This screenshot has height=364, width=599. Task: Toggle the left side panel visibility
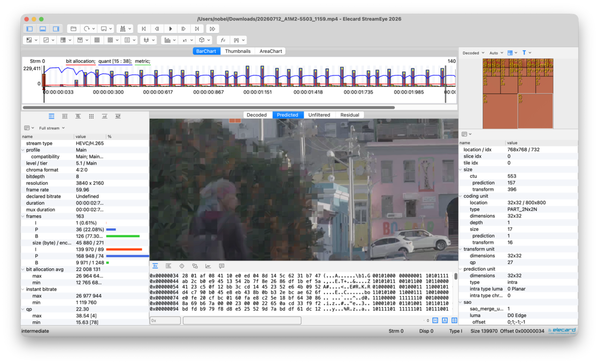point(30,29)
